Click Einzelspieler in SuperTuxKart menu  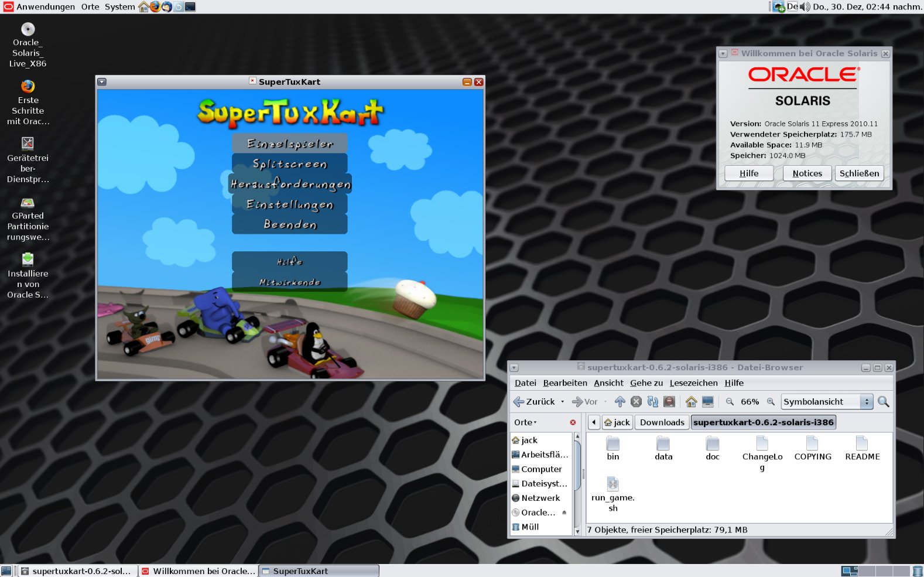point(290,144)
